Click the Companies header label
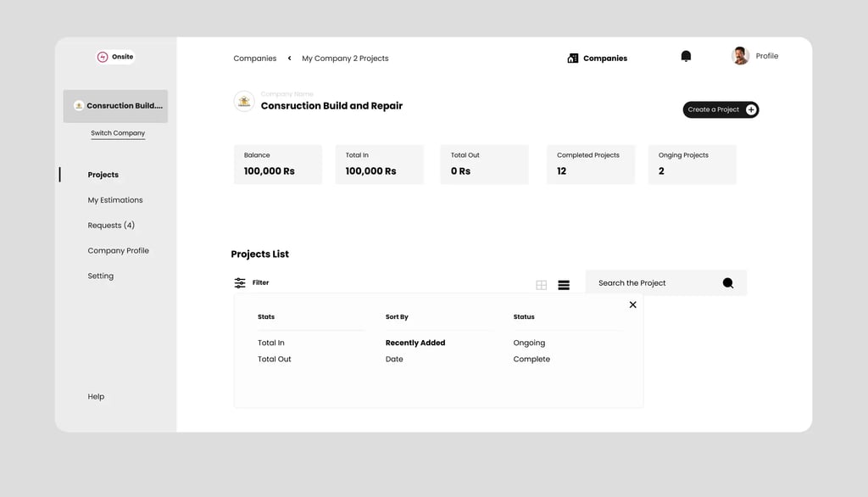 coord(605,59)
